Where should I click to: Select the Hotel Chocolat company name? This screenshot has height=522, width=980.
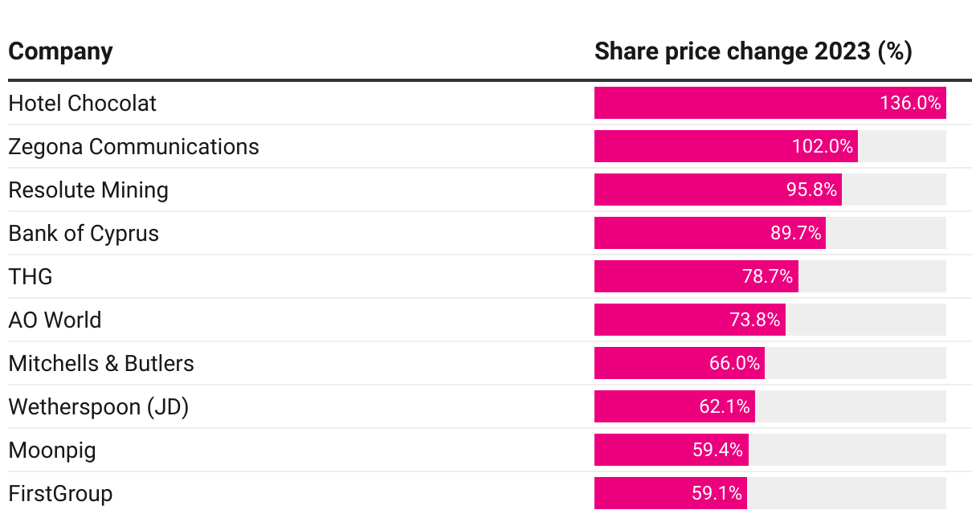pos(83,104)
